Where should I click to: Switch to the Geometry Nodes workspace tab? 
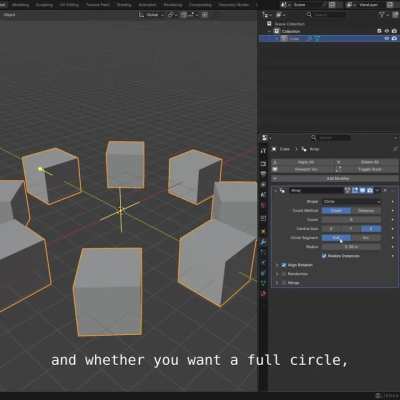click(x=234, y=5)
